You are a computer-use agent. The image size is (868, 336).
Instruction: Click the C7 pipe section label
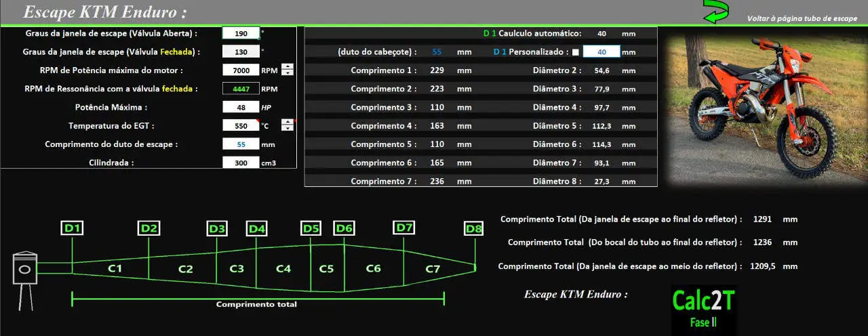tap(433, 269)
